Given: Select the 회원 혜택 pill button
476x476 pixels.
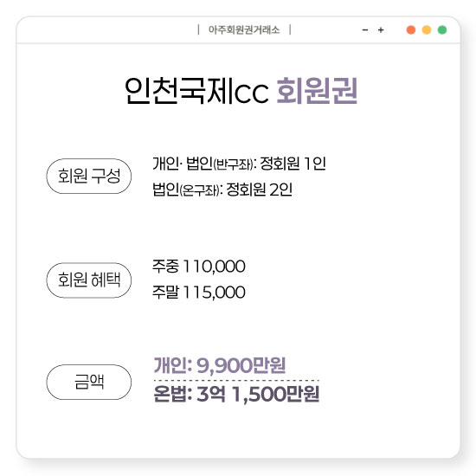Looking at the screenshot, I should 89,280.
